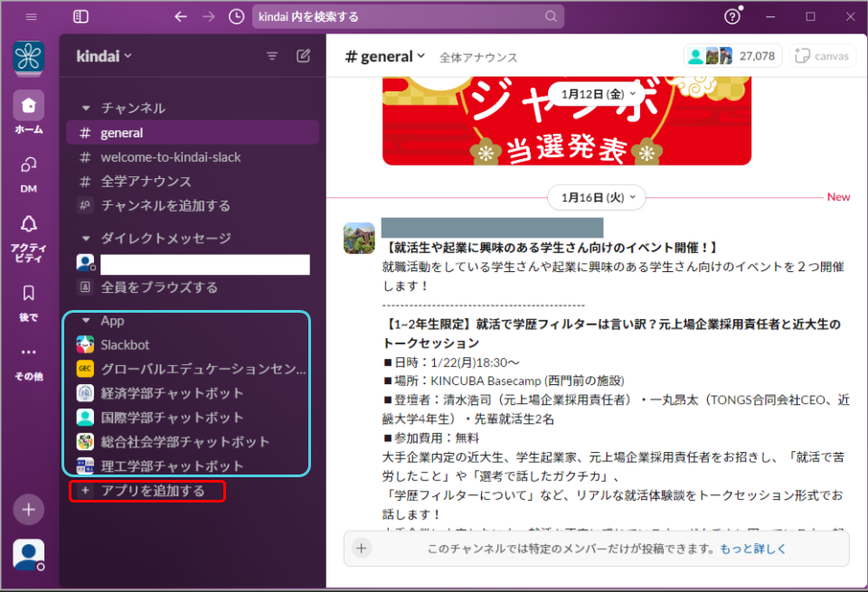Open the sidebar filter icon
Image resolution: width=868 pixels, height=592 pixels.
pos(272,56)
